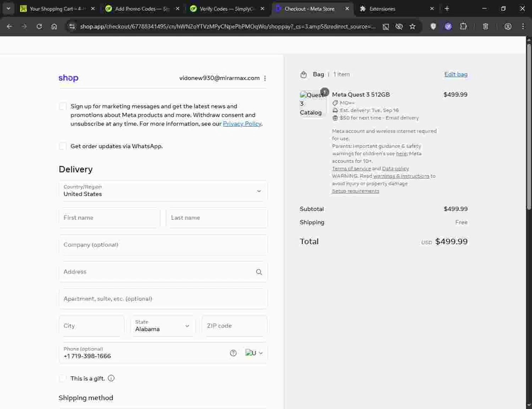
Task: Open the phone country code flag dropdown
Action: click(254, 353)
